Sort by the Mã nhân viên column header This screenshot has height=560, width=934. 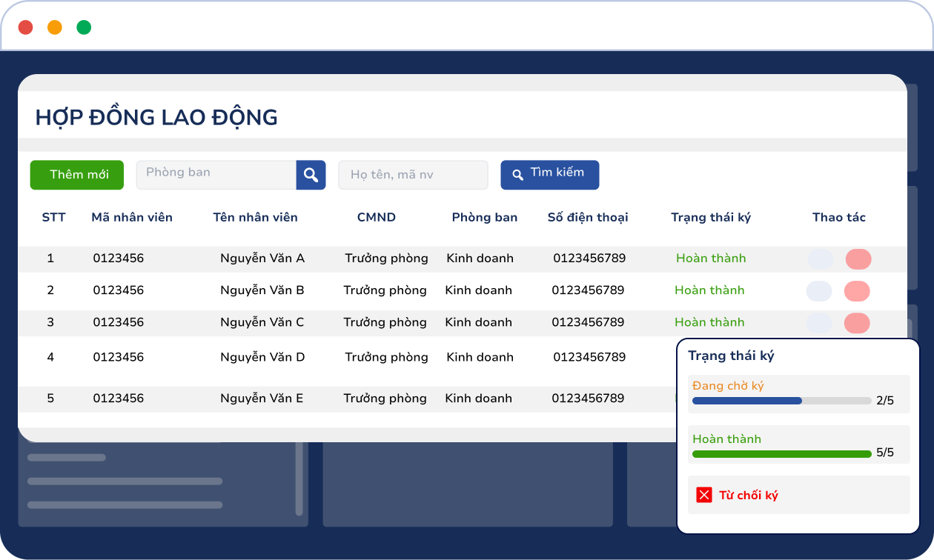click(x=132, y=217)
